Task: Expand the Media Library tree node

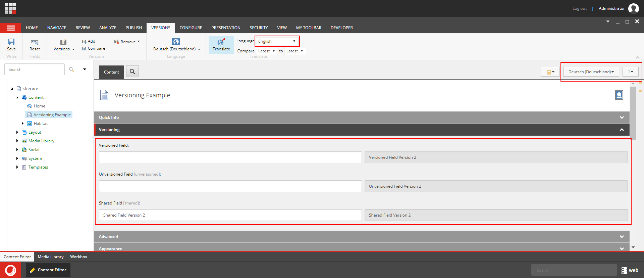Action: coord(17,141)
